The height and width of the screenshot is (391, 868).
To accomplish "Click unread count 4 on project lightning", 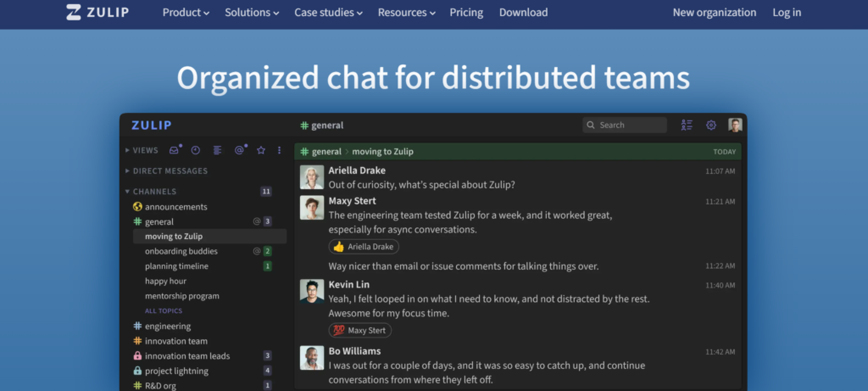I will point(267,371).
